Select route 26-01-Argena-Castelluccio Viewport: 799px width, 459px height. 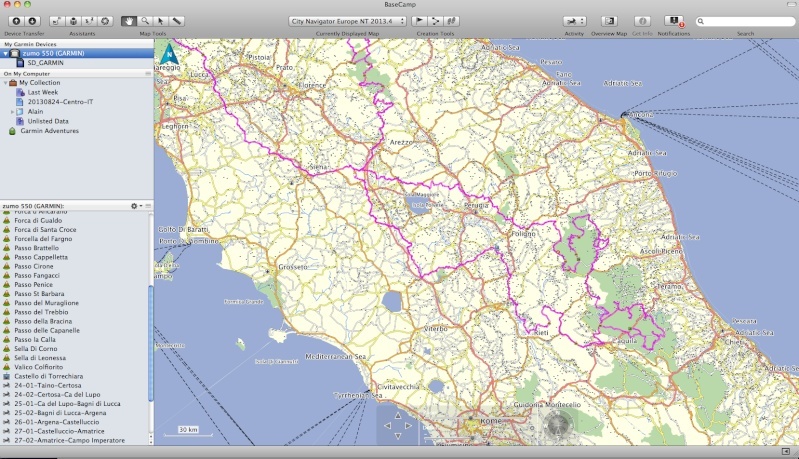tap(57, 422)
